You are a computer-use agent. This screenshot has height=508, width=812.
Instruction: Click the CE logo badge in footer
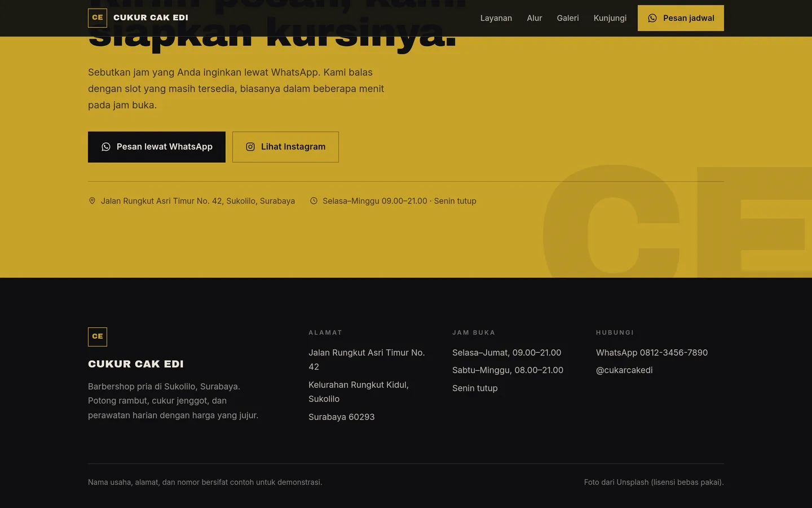point(98,337)
